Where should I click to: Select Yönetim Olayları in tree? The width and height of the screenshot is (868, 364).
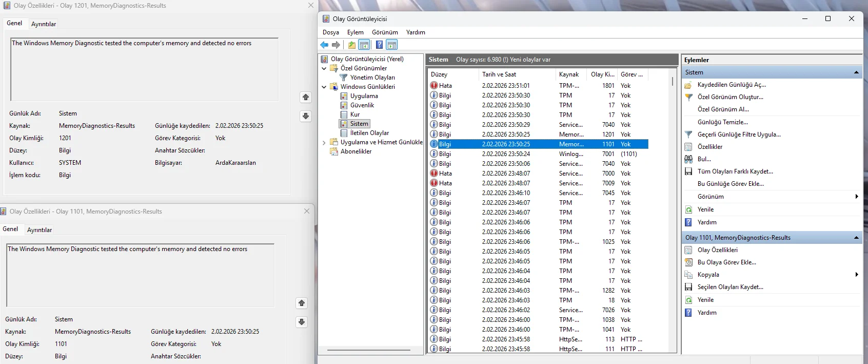coord(372,78)
